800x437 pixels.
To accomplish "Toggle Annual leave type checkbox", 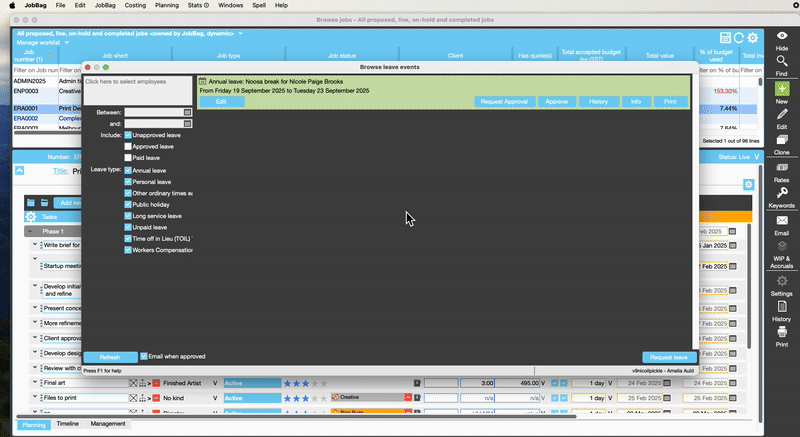I will tap(128, 170).
